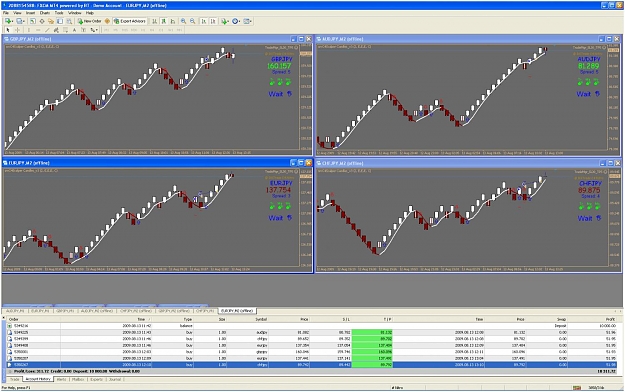Sort history by the Profit column header
This screenshot has height=392, width=625.
click(610, 319)
